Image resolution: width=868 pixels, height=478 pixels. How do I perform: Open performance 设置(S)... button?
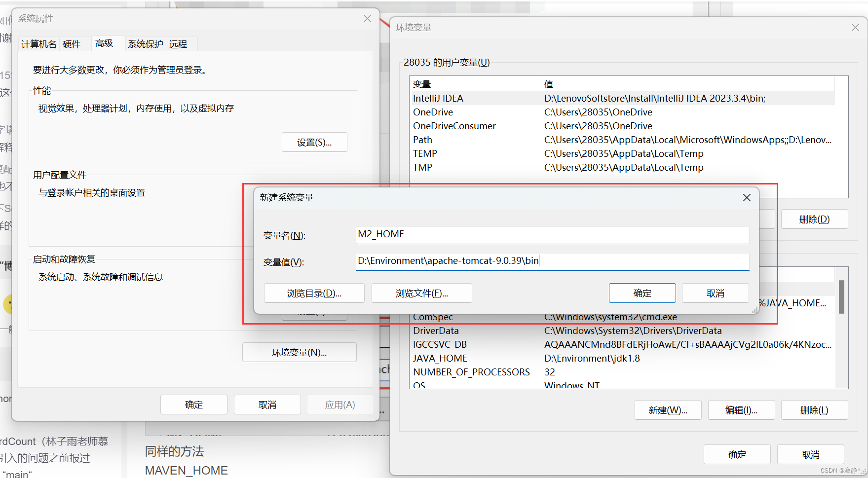314,142
